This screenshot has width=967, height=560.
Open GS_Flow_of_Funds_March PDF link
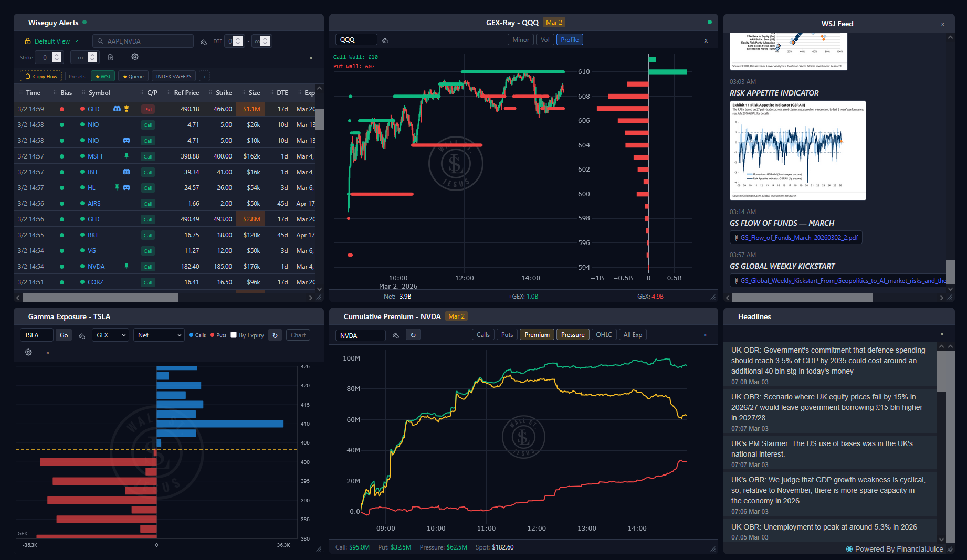click(x=799, y=238)
